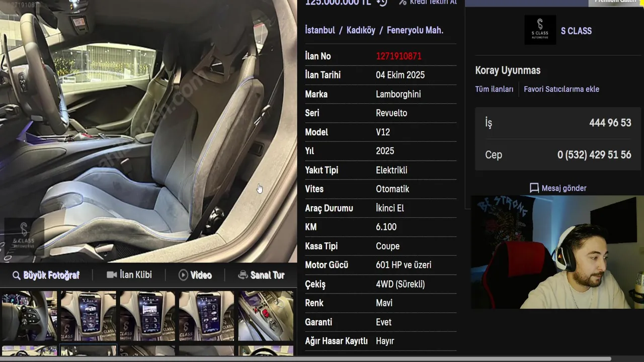Screen dimensions: 644x362
Task: Click the 6.100 KM value
Action: point(386,227)
